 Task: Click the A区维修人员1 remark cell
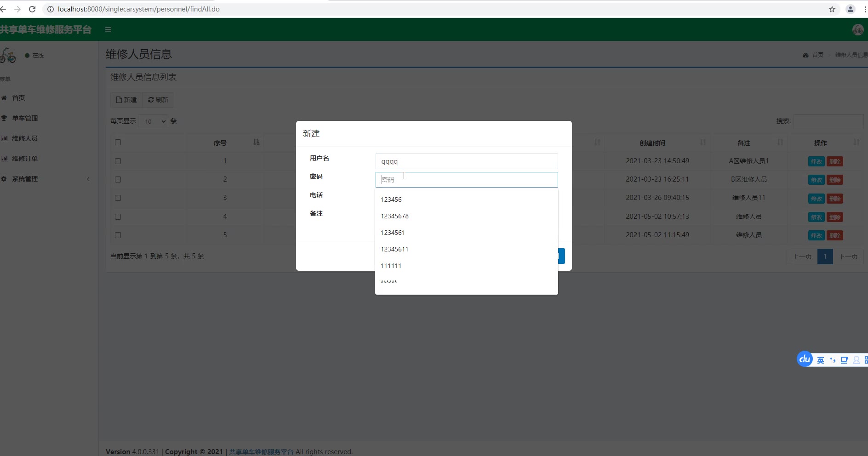749,161
